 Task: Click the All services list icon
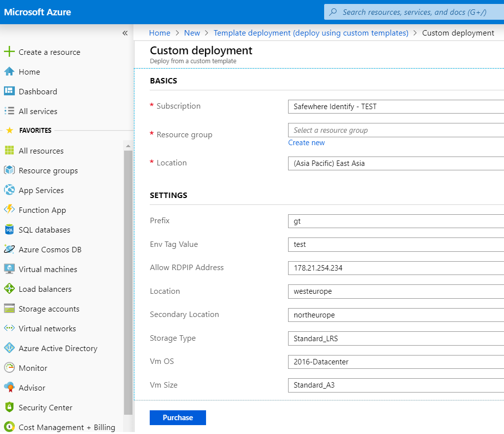9,111
